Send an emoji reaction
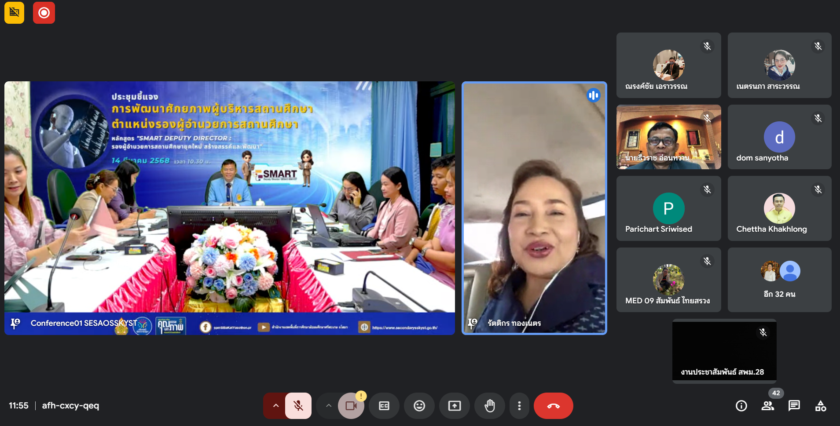This screenshot has height=426, width=840. [419, 405]
